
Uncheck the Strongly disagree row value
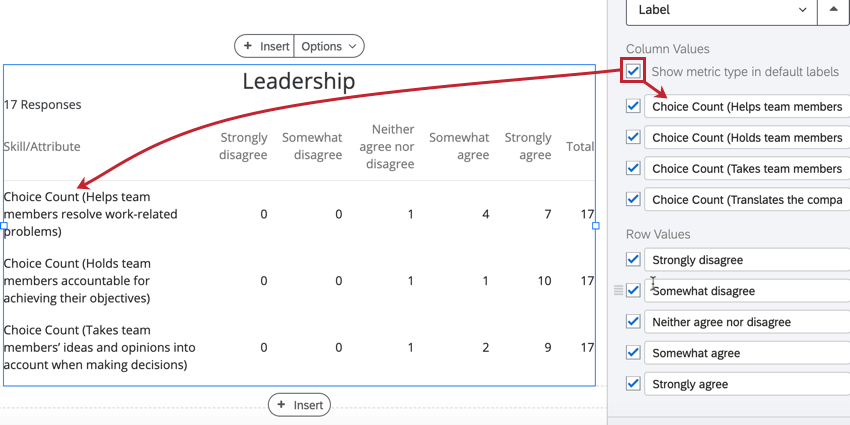click(633, 259)
